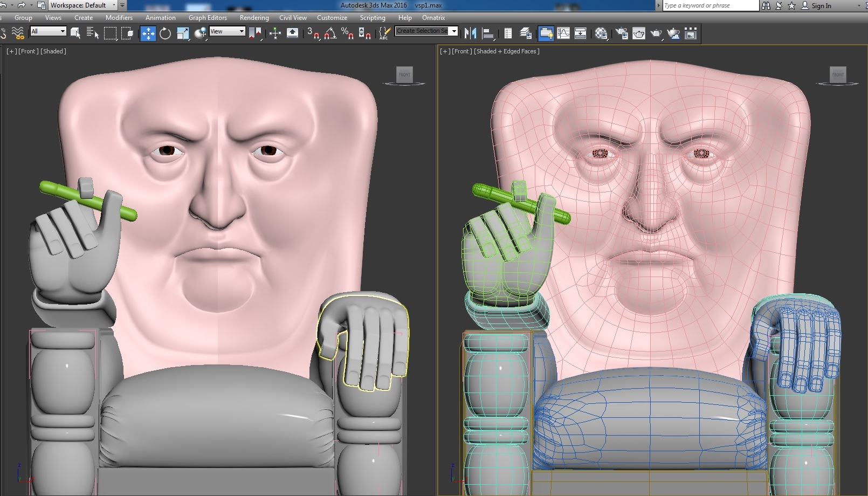Open the Rendering menu
This screenshot has width=868, height=496.
[x=254, y=18]
